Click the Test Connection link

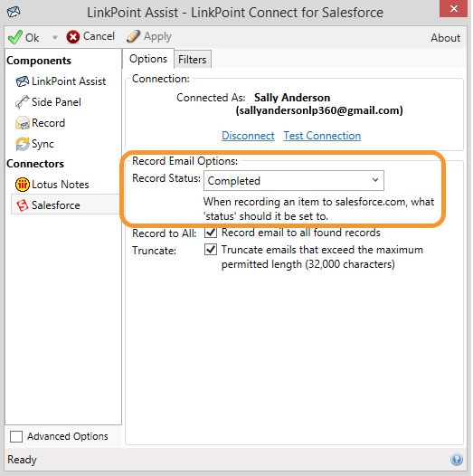tap(322, 136)
